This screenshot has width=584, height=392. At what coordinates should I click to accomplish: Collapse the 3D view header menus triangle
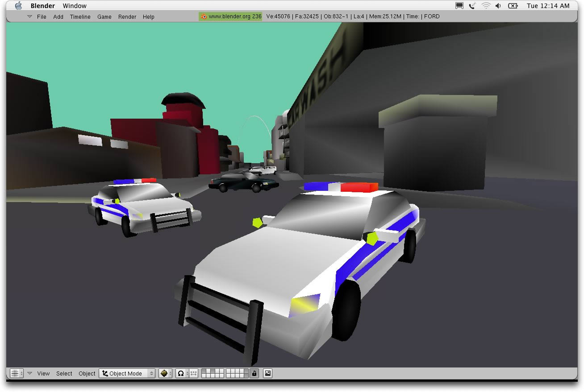point(29,373)
